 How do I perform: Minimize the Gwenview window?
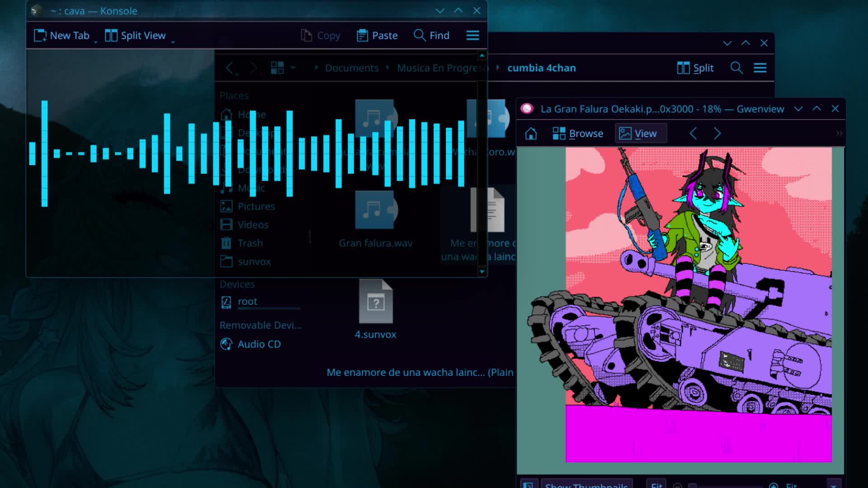pyautogui.click(x=798, y=109)
